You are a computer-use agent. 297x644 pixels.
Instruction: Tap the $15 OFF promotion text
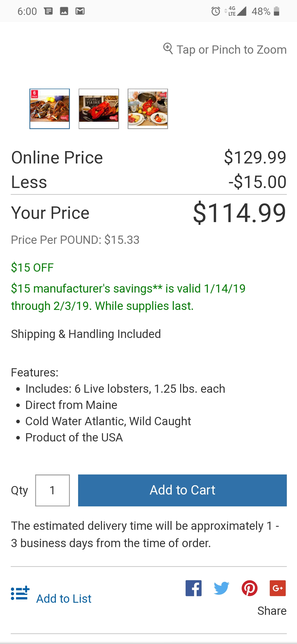pyautogui.click(x=32, y=268)
